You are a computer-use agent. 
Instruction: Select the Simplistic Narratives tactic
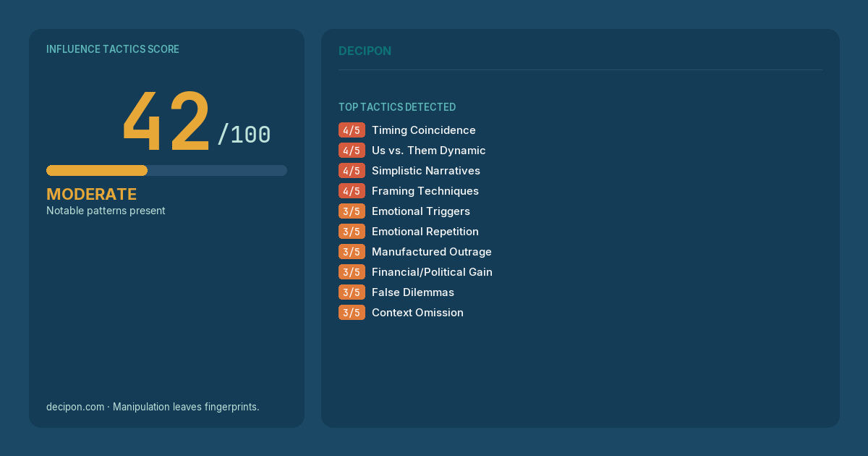click(x=426, y=171)
